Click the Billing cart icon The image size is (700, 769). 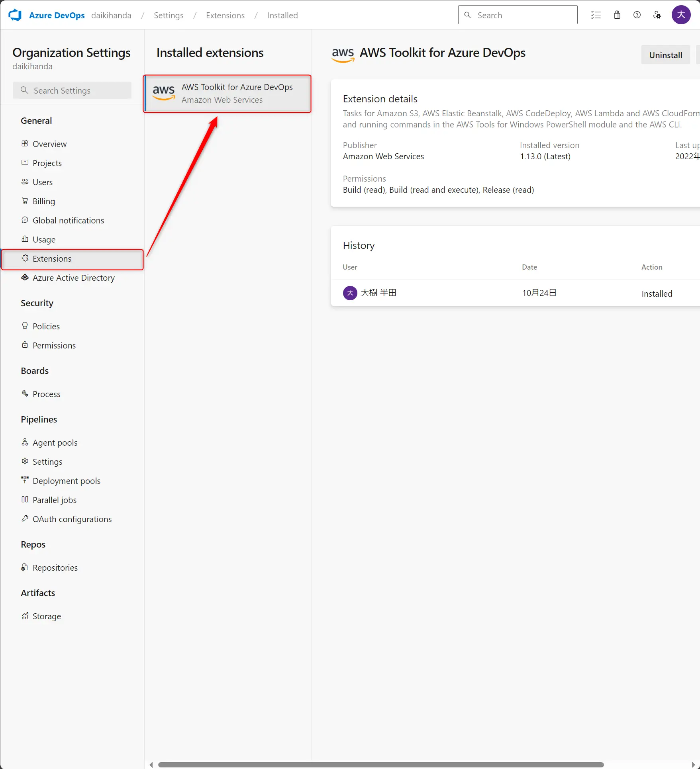point(25,201)
